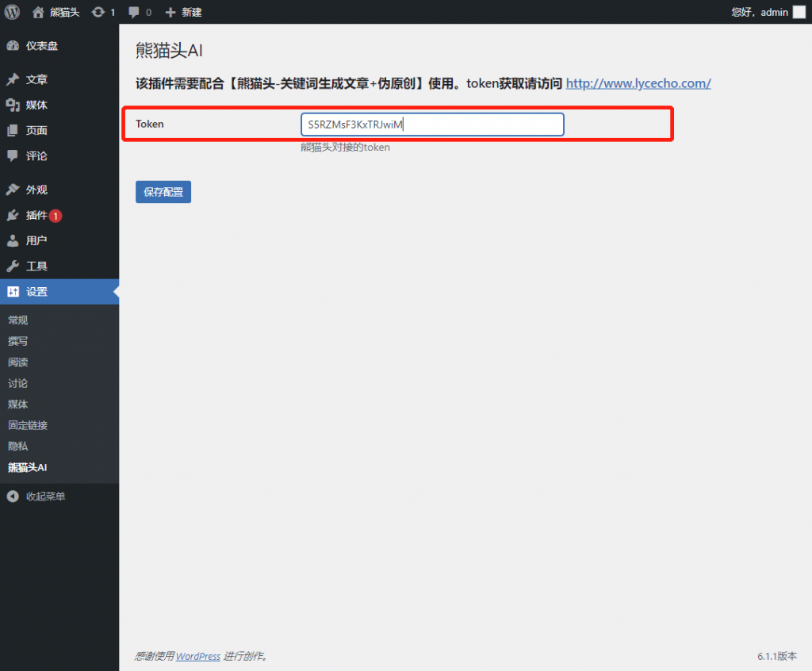
Task: Click the 工具 wrench icon
Action: 13,266
